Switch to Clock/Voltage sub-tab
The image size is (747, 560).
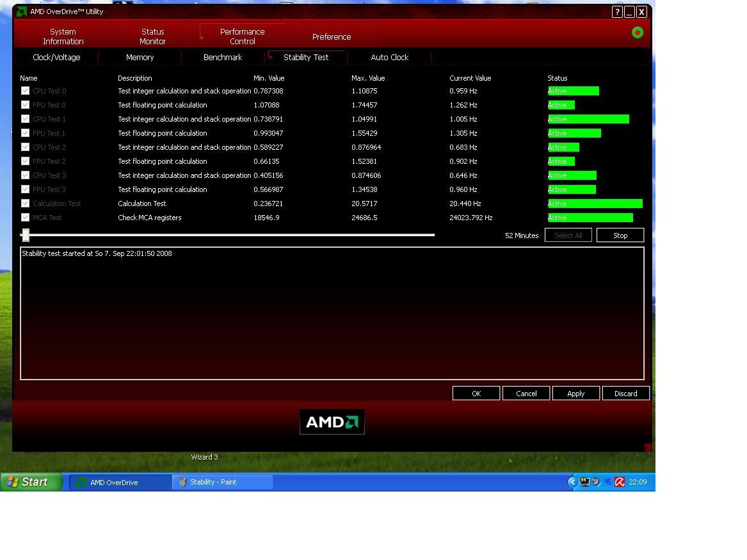click(x=56, y=57)
